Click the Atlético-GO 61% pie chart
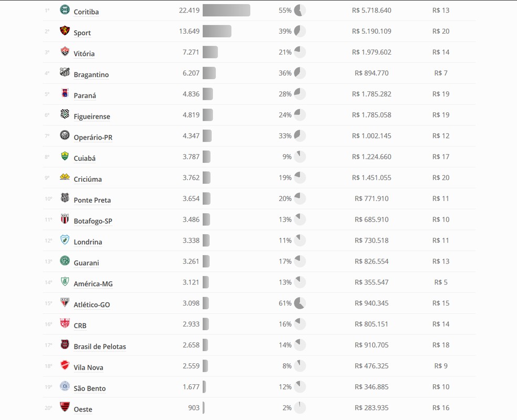 [299, 303]
